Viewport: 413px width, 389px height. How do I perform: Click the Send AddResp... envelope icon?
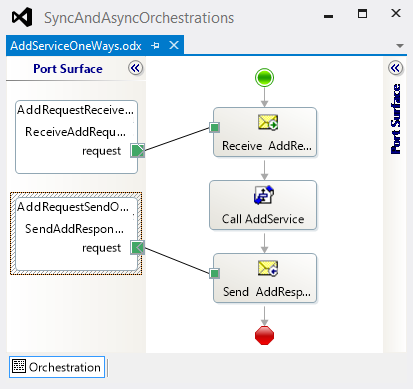pos(268,268)
